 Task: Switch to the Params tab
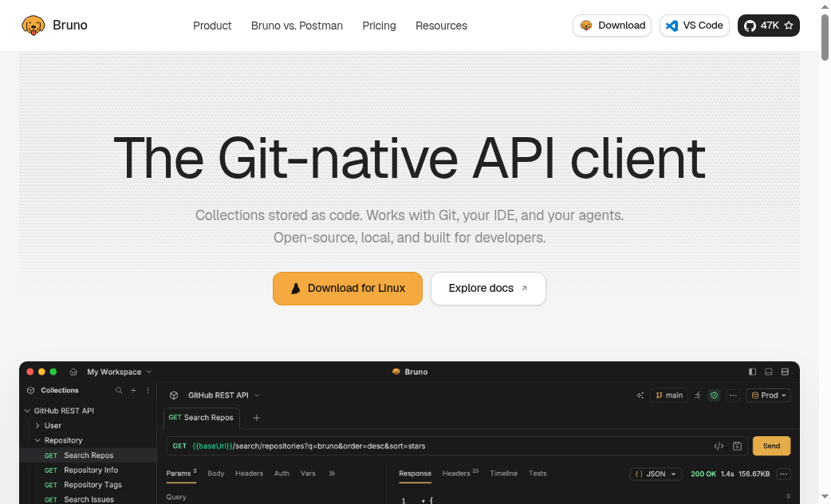(x=181, y=474)
